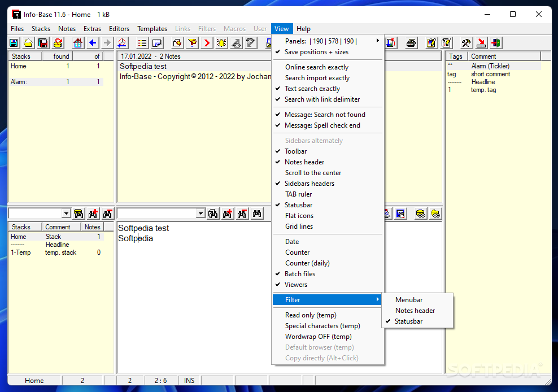The height and width of the screenshot is (392, 558).
Task: Click the red arrow to tray icon
Action: tap(481, 43)
